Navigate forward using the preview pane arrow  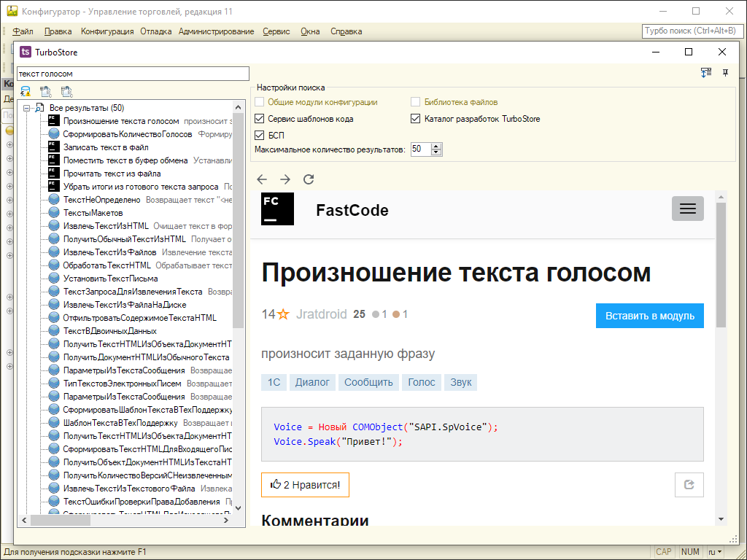(285, 179)
